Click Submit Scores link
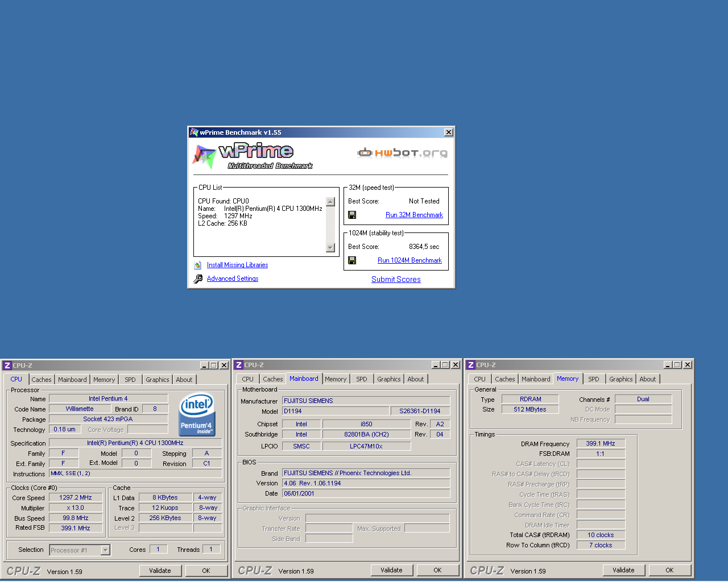Image resolution: width=728 pixels, height=582 pixels. (x=396, y=279)
